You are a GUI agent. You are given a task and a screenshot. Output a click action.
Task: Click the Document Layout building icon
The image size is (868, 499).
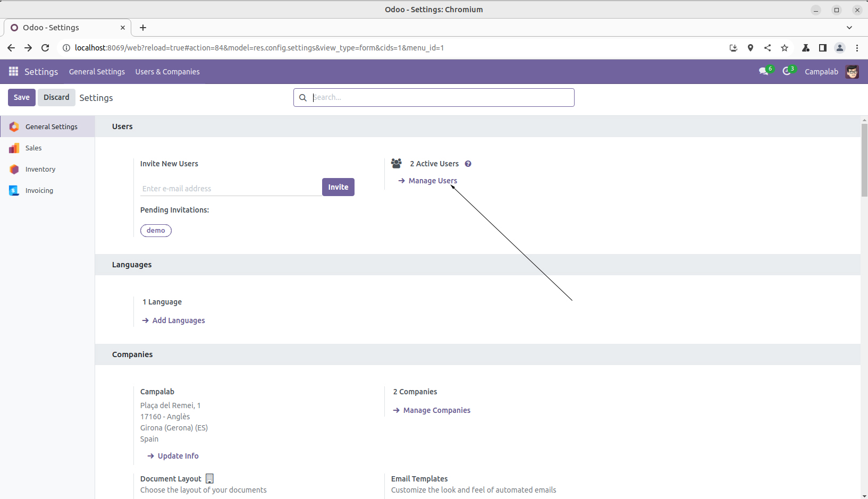pos(209,479)
